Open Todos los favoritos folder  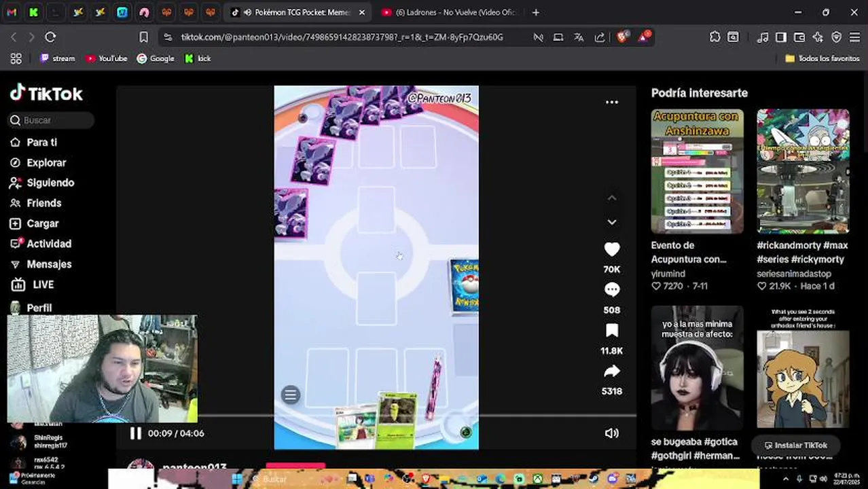click(x=822, y=58)
